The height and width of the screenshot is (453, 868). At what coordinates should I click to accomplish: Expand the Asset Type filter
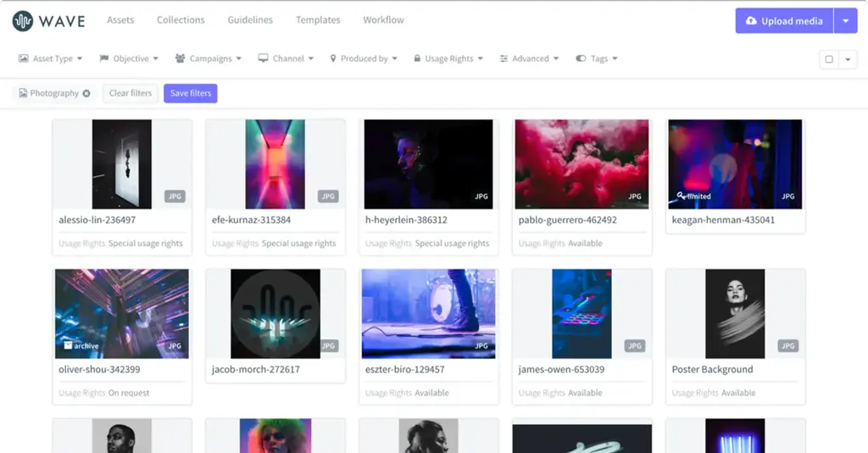click(50, 59)
